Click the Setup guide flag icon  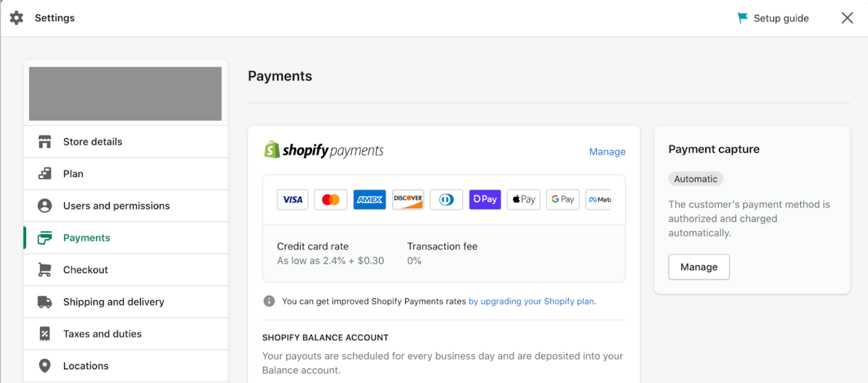(742, 18)
